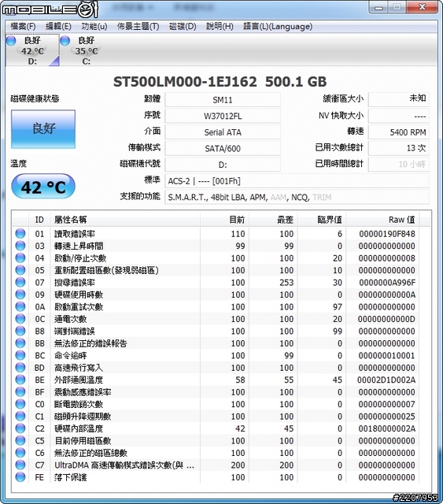Click the status orb for ID C6 row

pos(20,453)
